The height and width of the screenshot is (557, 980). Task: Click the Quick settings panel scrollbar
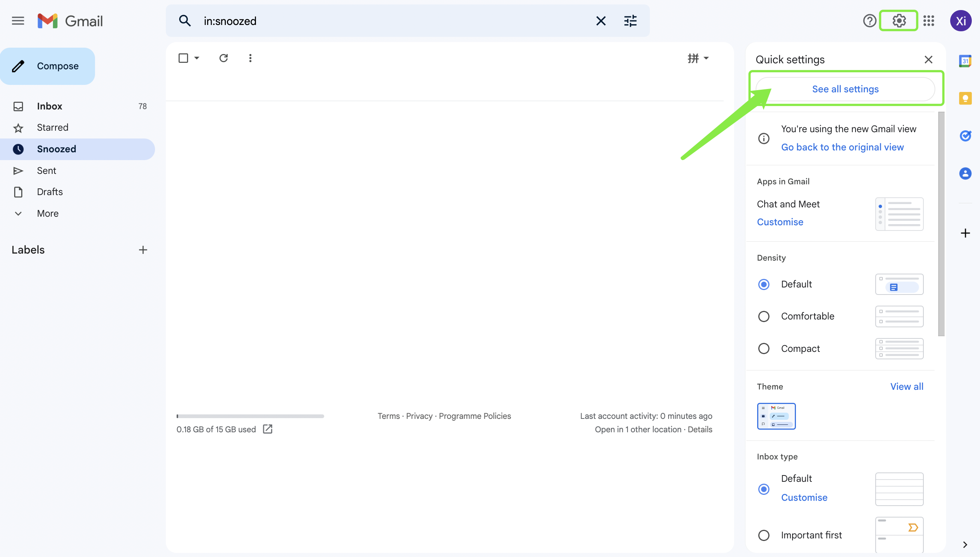click(x=941, y=224)
